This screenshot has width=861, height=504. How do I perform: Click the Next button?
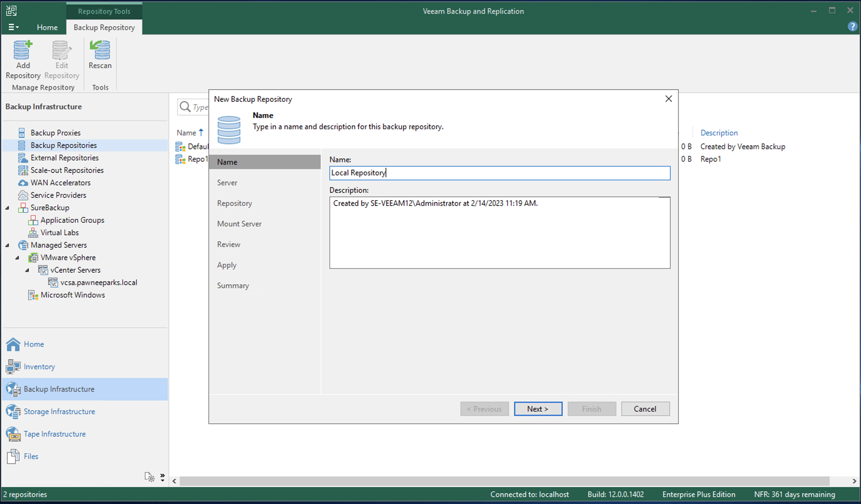pos(538,409)
